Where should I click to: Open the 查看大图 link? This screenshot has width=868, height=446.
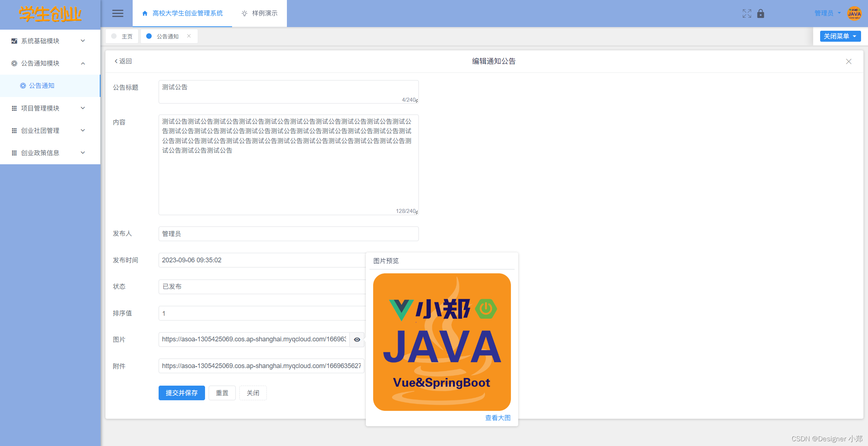497,417
